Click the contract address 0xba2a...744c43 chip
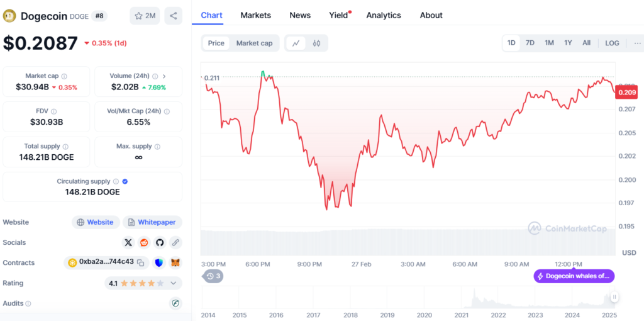This screenshot has width=644, height=321. (x=106, y=262)
